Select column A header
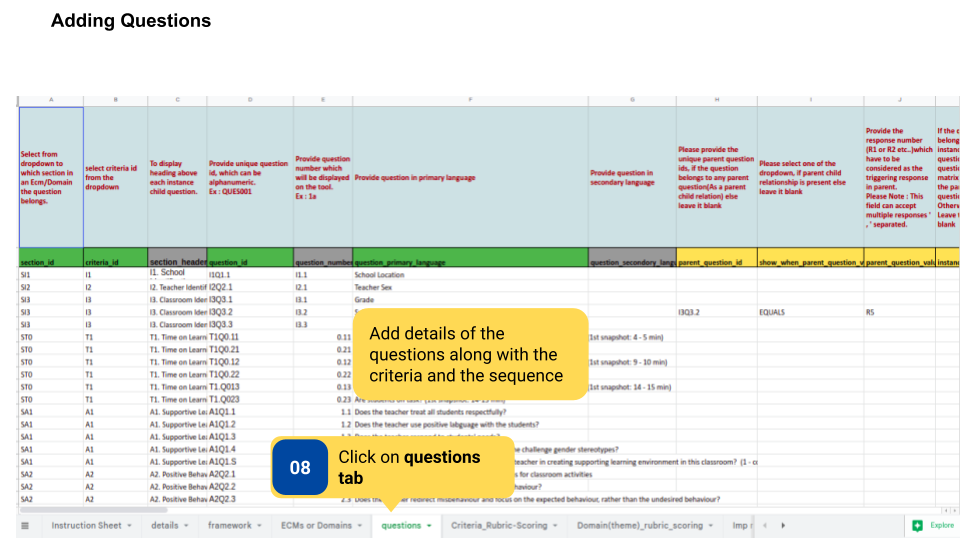This screenshot has width=960, height=540. (51, 100)
